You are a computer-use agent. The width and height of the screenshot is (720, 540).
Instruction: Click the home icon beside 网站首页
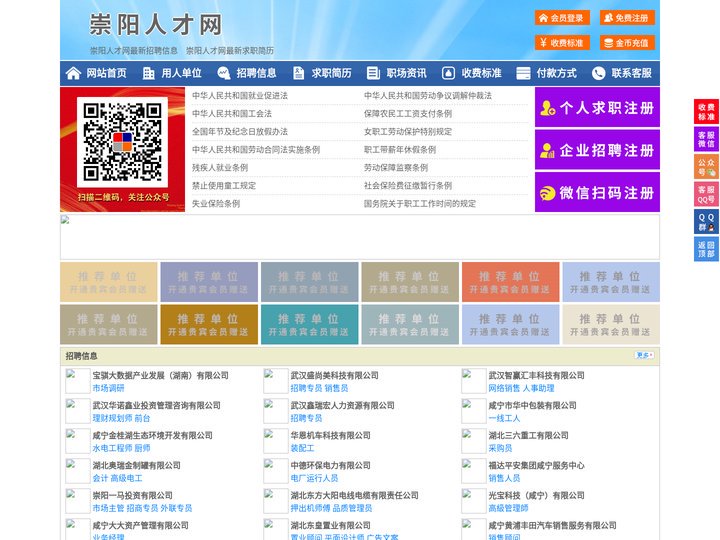[73, 73]
